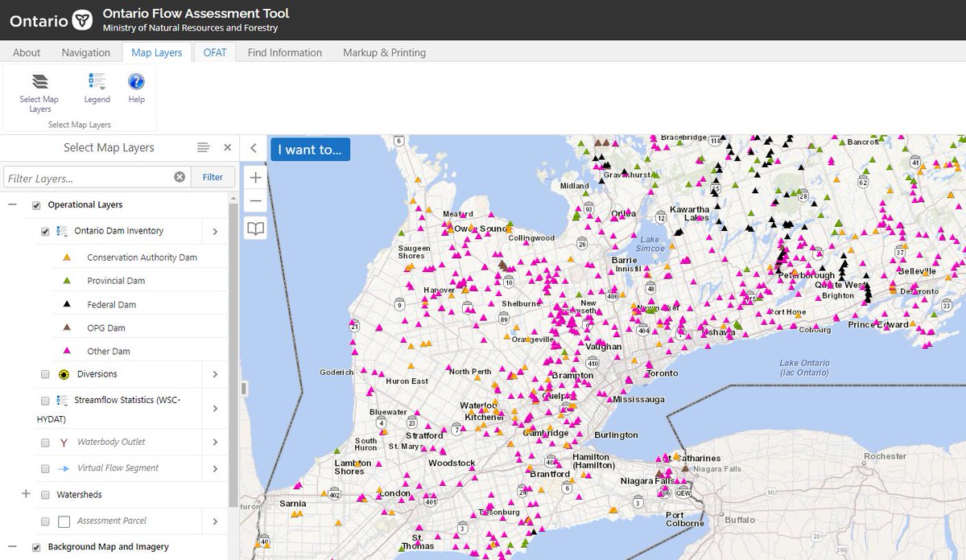This screenshot has height=560, width=966.
Task: Click the Ontario trillium logo
Action: 82,20
